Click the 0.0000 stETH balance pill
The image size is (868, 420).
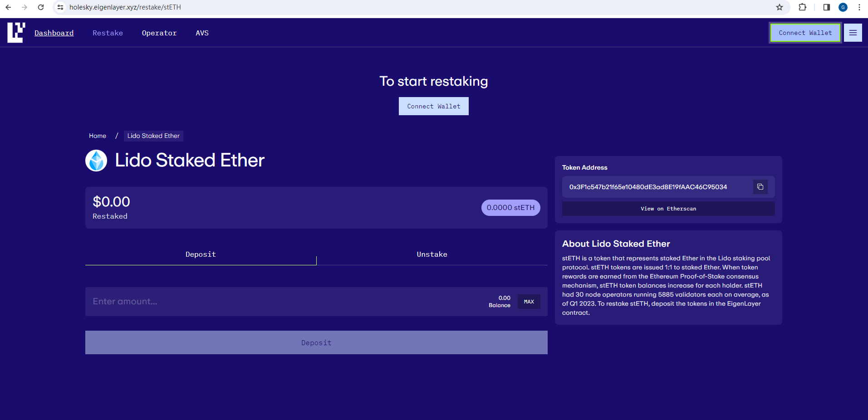click(510, 208)
